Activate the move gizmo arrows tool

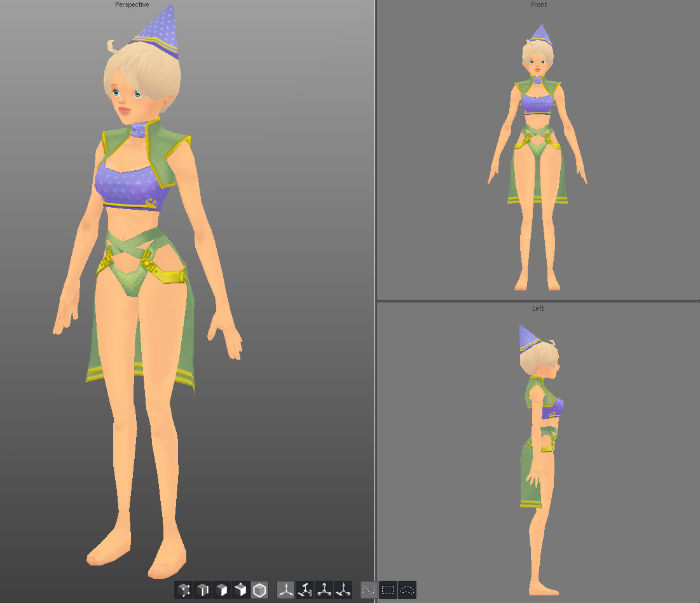(285, 590)
